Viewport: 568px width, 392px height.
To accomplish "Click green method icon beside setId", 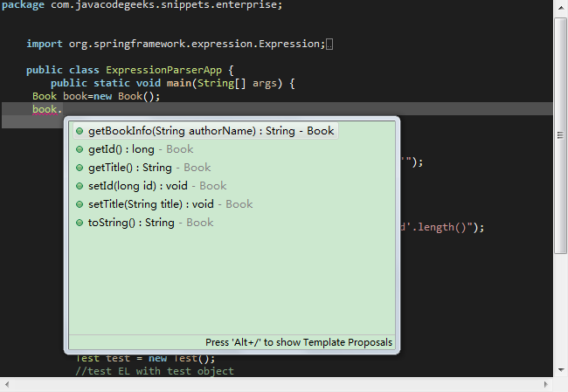I will [80, 186].
